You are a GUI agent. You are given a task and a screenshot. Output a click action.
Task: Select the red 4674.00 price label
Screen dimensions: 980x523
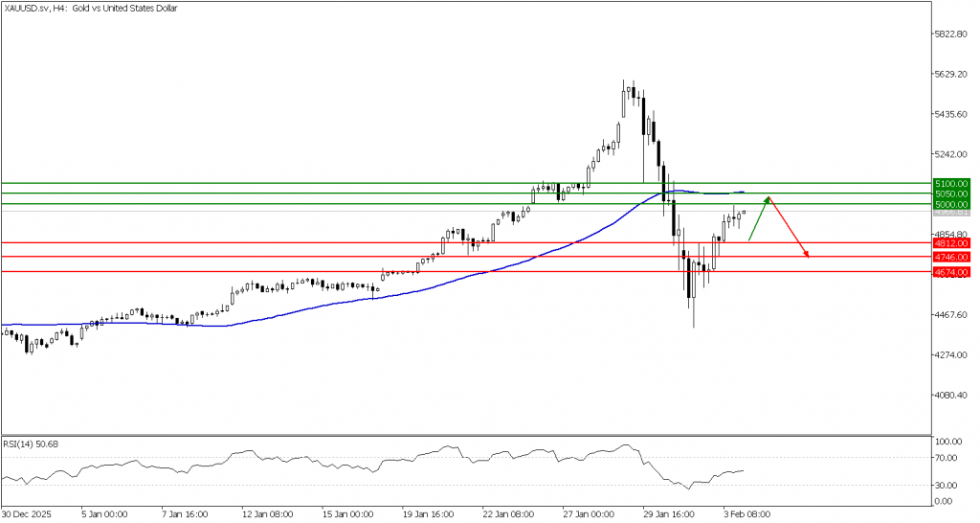[x=952, y=272]
